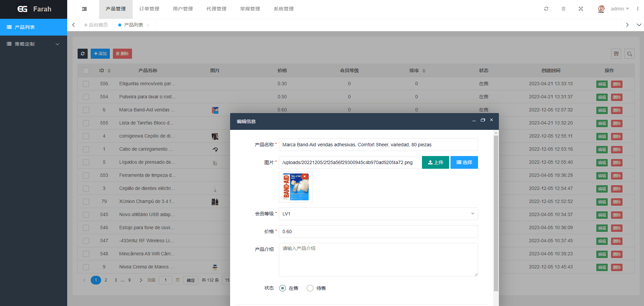
Task: Click the blue 选择 button
Action: 464,162
